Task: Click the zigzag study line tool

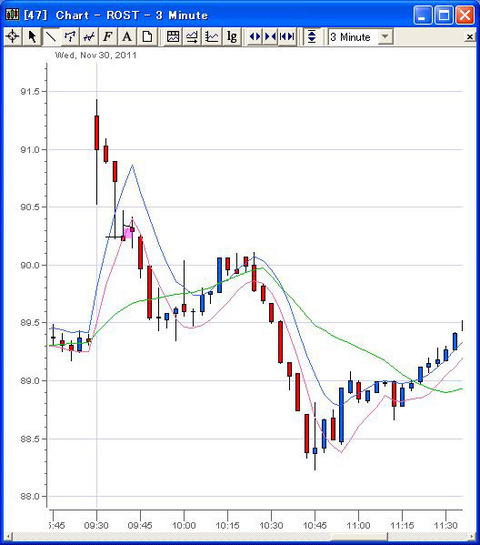Action: click(x=89, y=36)
